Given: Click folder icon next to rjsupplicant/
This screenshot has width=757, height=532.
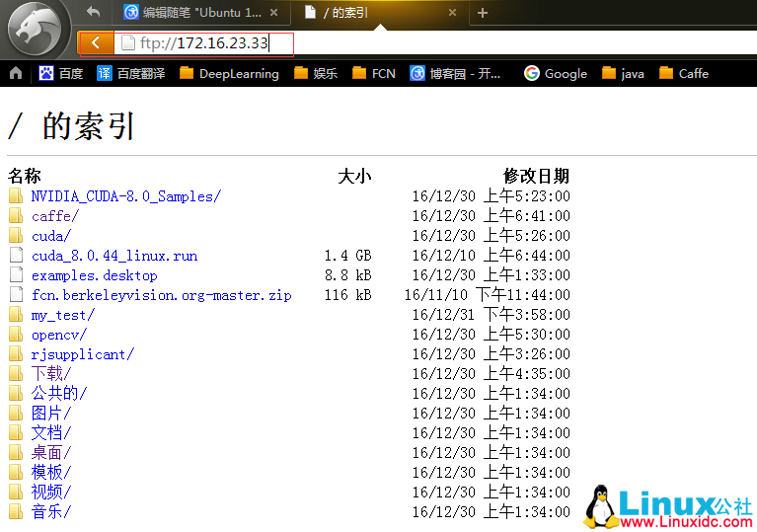Looking at the screenshot, I should point(16,354).
